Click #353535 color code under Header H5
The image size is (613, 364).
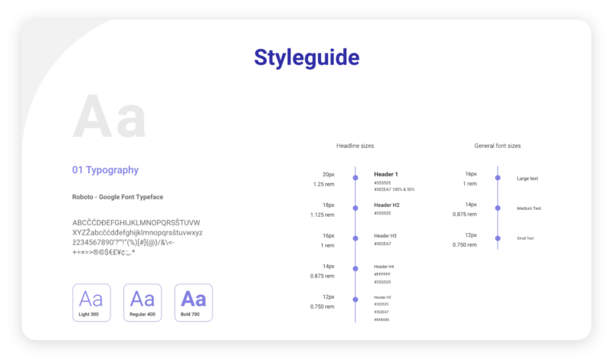[381, 304]
